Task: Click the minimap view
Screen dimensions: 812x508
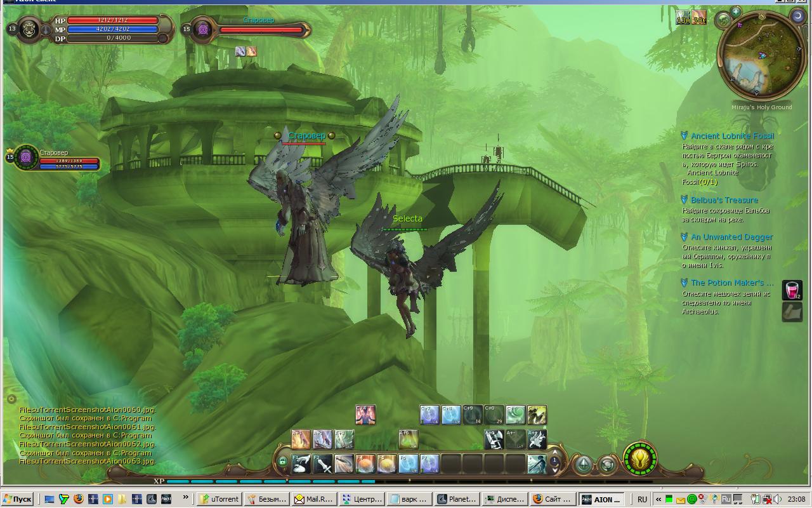Action: (761, 56)
